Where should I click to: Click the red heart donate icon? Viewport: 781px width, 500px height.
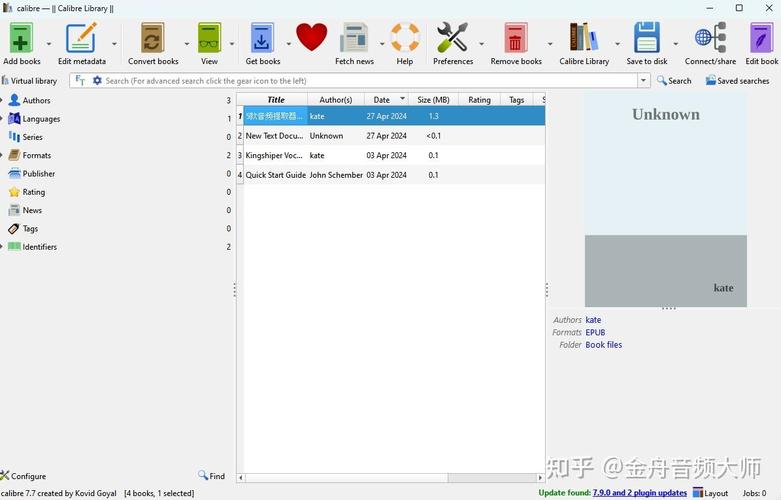(311, 37)
